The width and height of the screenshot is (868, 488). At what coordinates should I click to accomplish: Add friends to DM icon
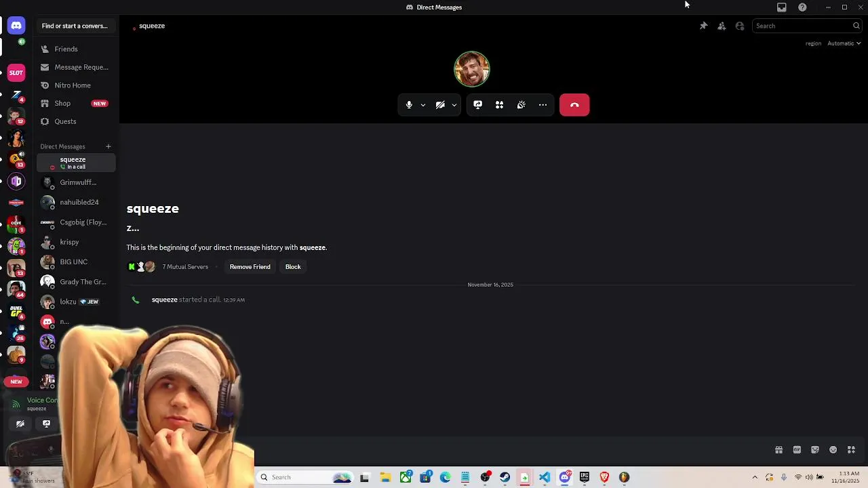coord(722,26)
